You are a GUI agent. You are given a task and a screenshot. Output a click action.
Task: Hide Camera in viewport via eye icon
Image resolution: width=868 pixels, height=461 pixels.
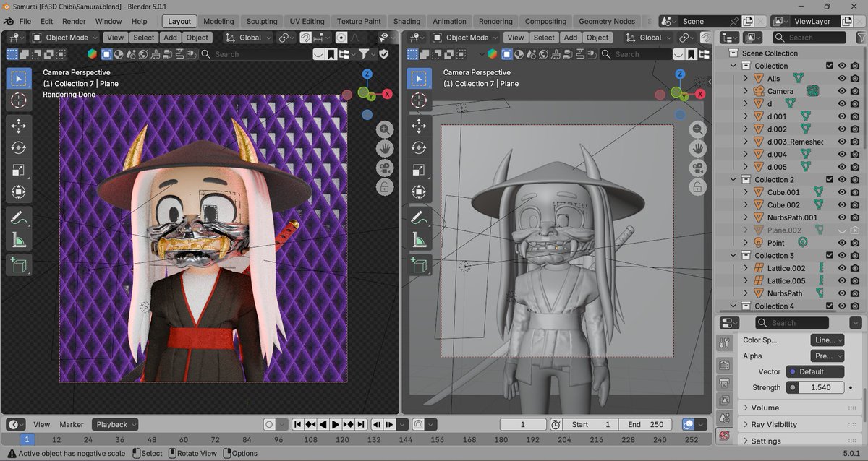(x=843, y=91)
